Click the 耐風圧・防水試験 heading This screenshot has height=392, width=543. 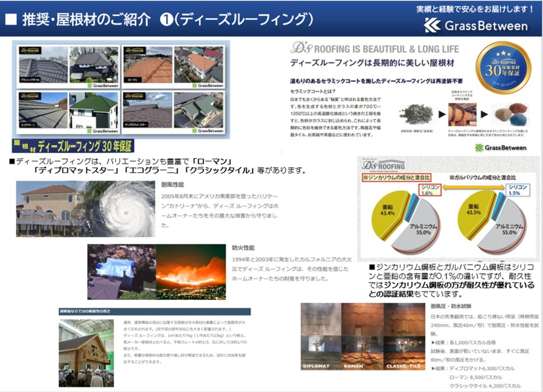[451, 306]
